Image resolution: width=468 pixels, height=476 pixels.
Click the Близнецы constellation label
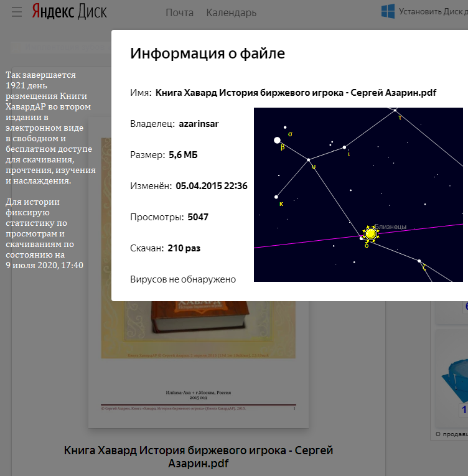(x=390, y=226)
